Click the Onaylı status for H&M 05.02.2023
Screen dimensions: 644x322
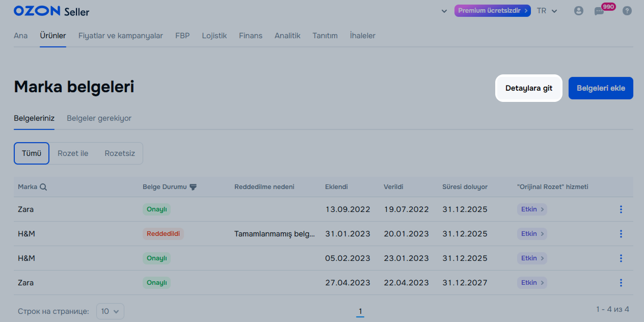coord(156,258)
